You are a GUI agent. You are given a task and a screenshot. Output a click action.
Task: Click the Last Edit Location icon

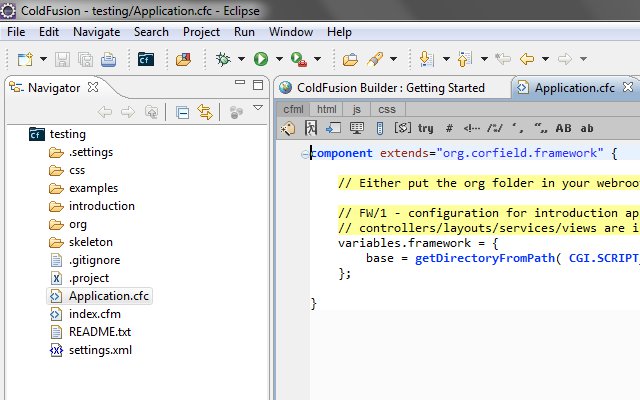coord(503,59)
